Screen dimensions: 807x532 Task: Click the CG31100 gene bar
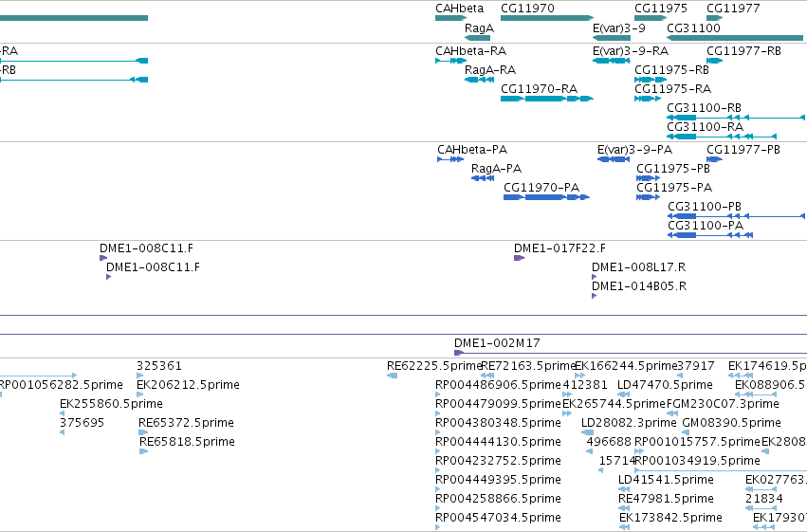point(735,38)
